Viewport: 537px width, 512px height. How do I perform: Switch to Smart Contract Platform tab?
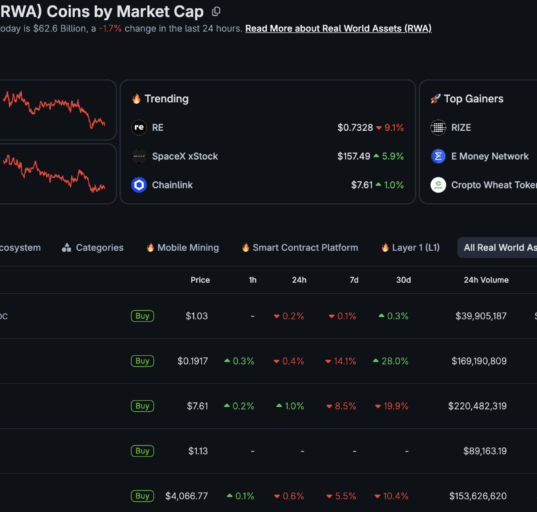click(300, 248)
